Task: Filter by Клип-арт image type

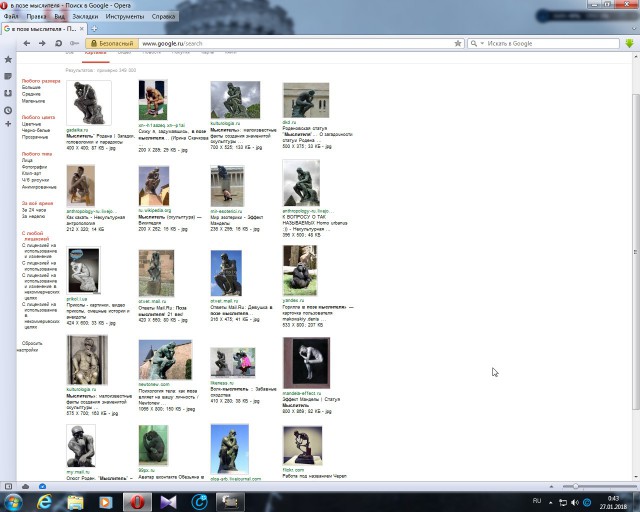Action: 31,174
